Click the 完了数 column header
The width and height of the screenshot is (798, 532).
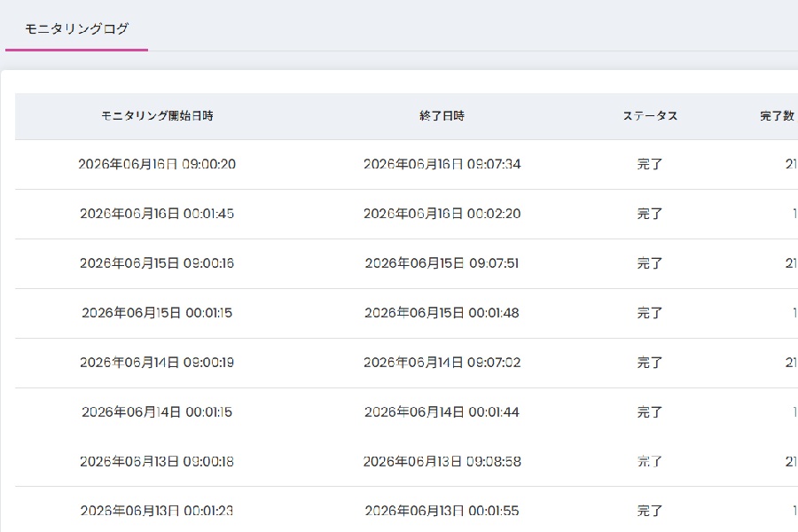(777, 115)
